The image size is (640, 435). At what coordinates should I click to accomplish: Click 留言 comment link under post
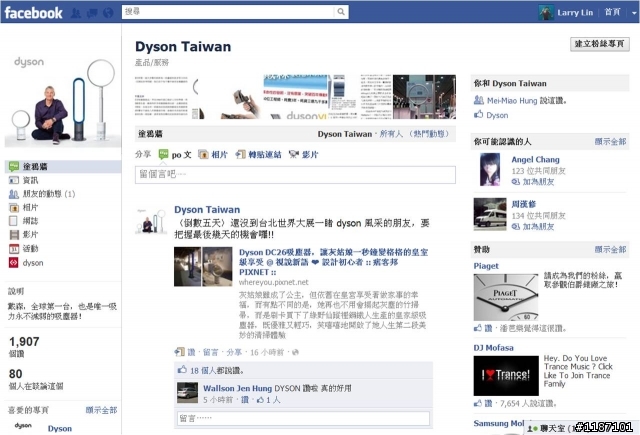211,352
